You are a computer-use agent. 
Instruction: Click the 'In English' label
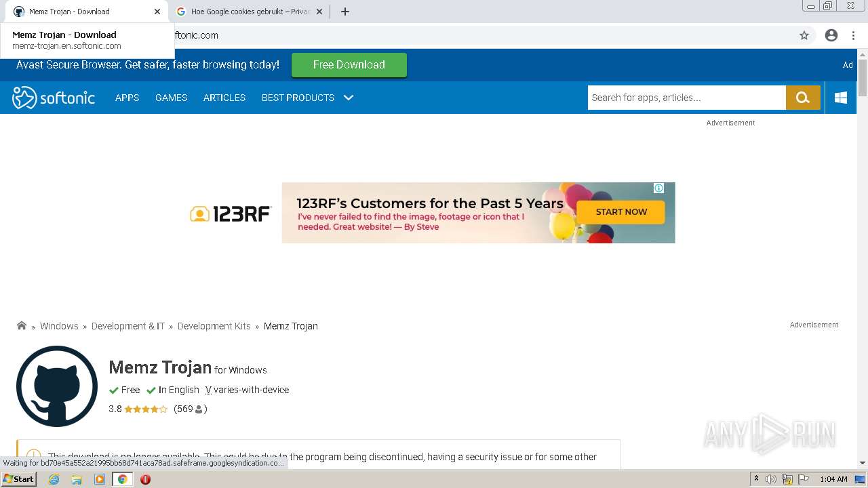178,390
